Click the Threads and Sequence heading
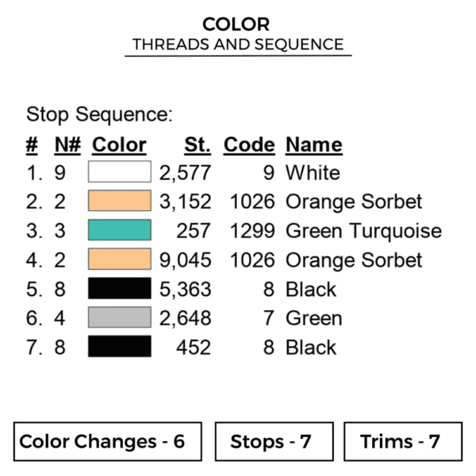Viewport: 476px width, 476px height. pos(238,44)
